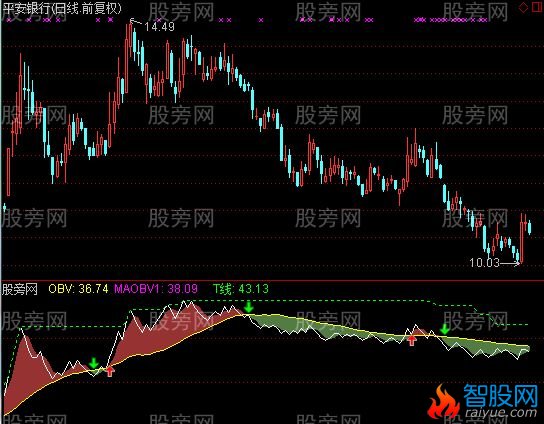
Task: Click the last cyan candlestick on the chart
Action: [x=529, y=228]
